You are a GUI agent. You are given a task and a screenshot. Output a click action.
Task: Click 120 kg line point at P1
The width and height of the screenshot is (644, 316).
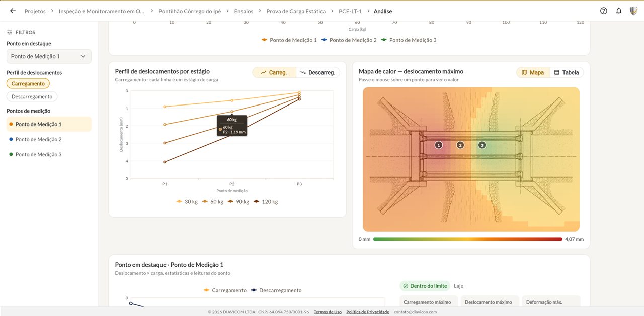[x=165, y=162]
